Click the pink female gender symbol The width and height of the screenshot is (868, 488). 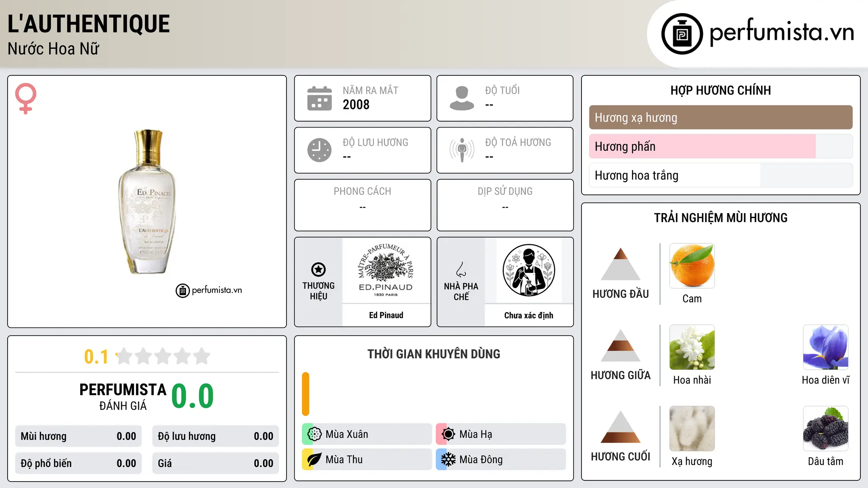(x=26, y=98)
